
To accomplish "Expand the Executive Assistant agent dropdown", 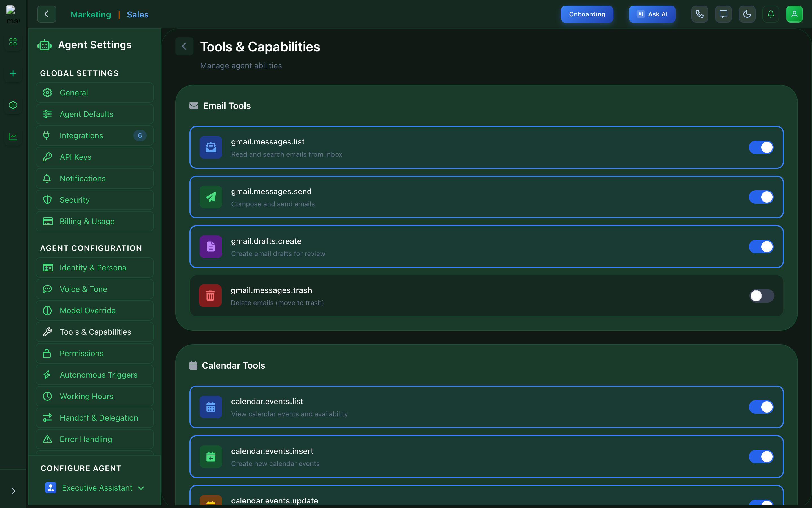I will click(95, 488).
